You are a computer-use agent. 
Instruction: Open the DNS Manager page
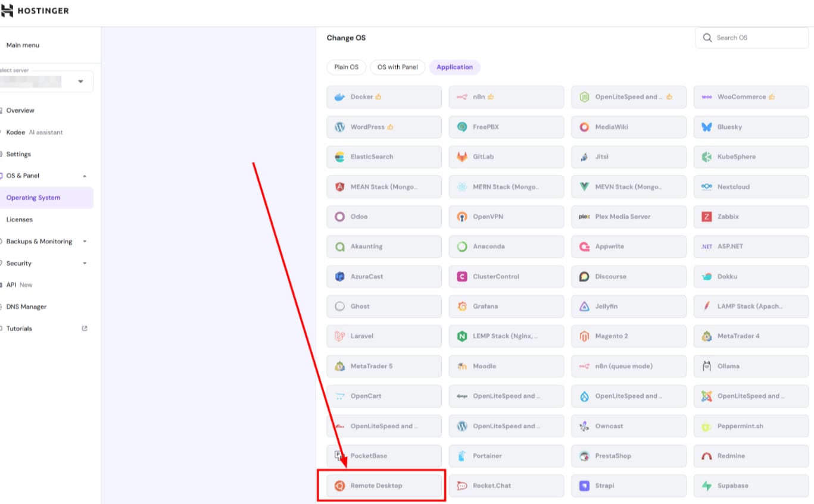(x=26, y=306)
